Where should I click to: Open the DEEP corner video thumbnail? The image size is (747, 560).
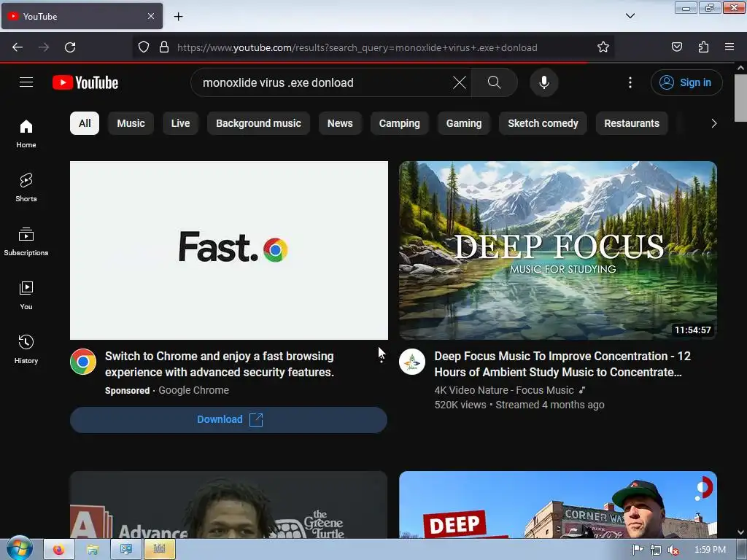click(x=558, y=505)
